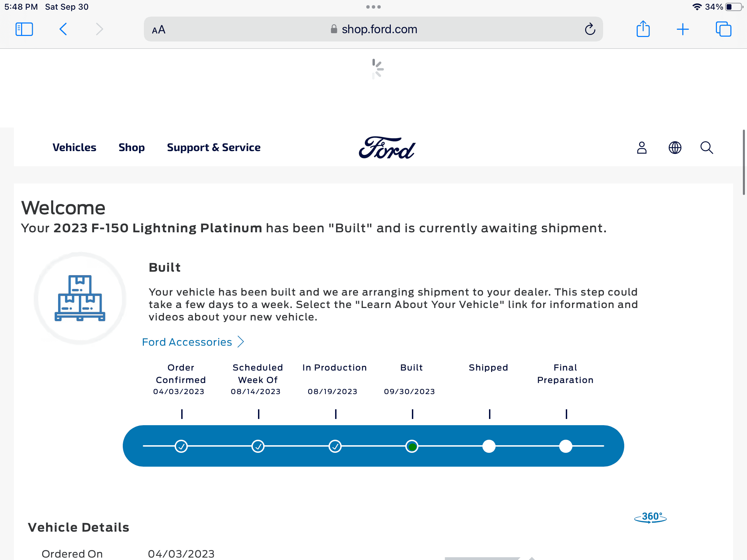747x560 pixels.
Task: Open Safari sidebar panel
Action: [24, 29]
